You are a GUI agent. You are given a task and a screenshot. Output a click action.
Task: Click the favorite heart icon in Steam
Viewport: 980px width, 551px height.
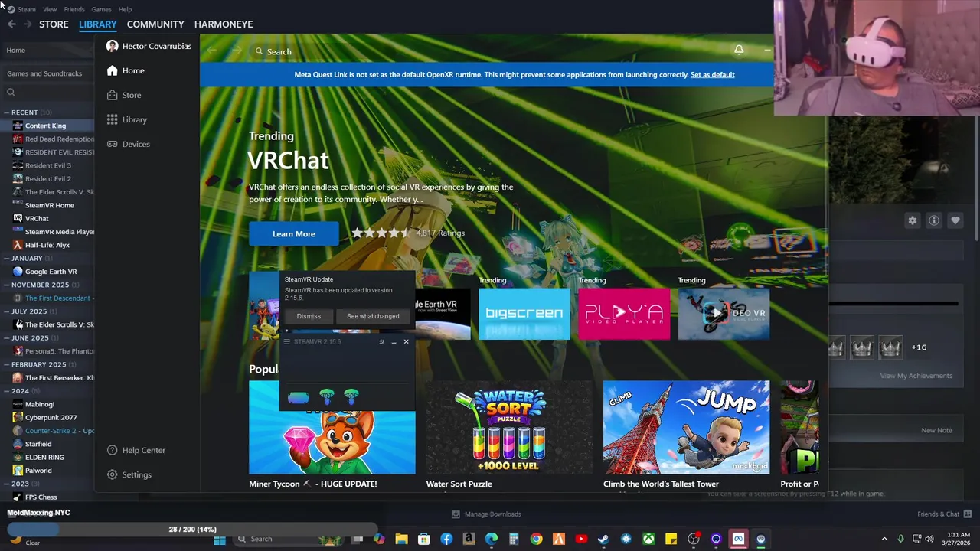955,220
